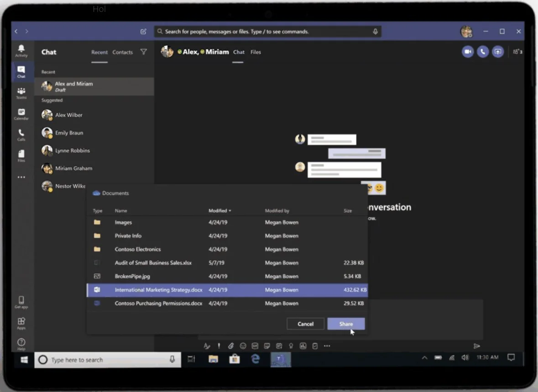This screenshot has width=538, height=392.
Task: Click the Teams search bar
Action: (x=267, y=31)
